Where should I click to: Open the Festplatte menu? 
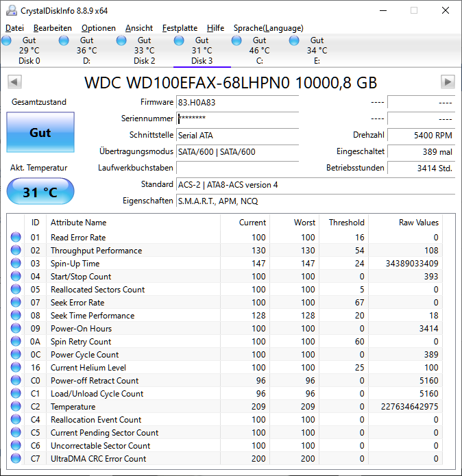[x=180, y=28]
